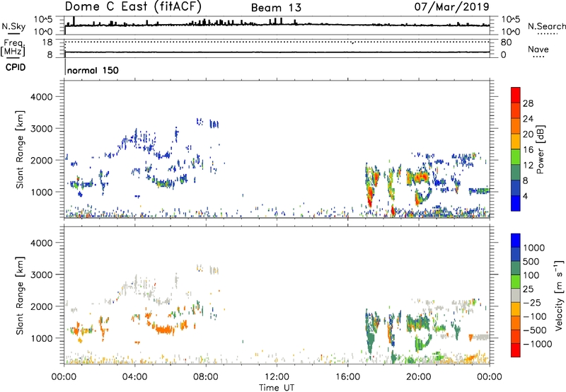The image size is (566, 392).
Task: Click the bright blue top segment of Velocity colorbar
Action: (516, 241)
